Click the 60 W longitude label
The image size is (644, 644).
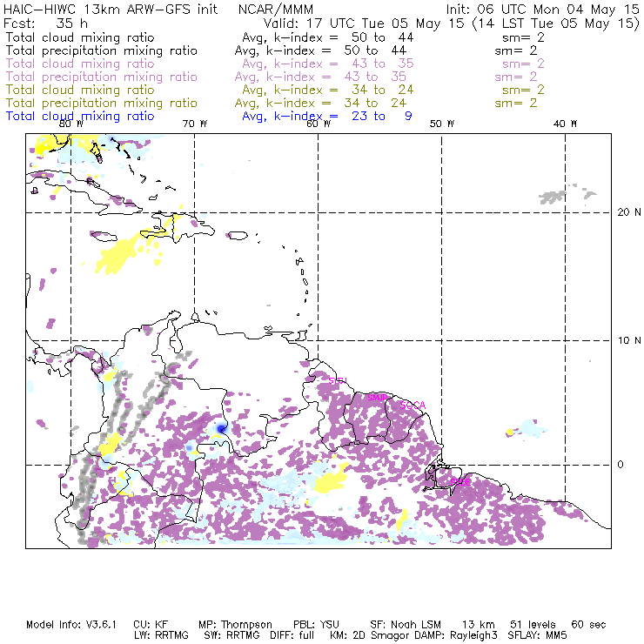318,124
